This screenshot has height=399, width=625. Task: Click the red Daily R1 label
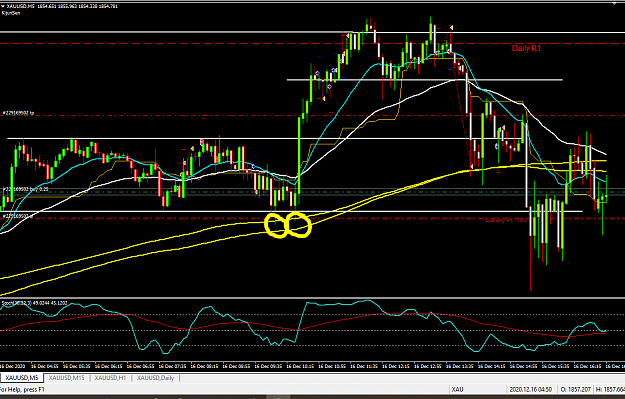coord(526,48)
